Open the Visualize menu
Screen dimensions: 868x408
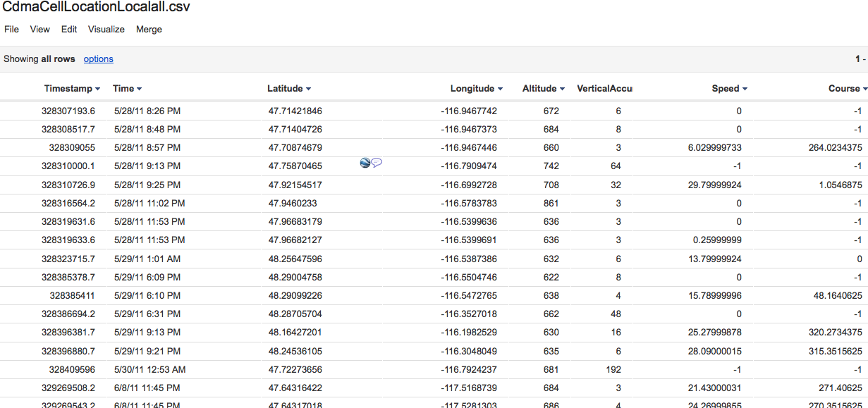[106, 30]
